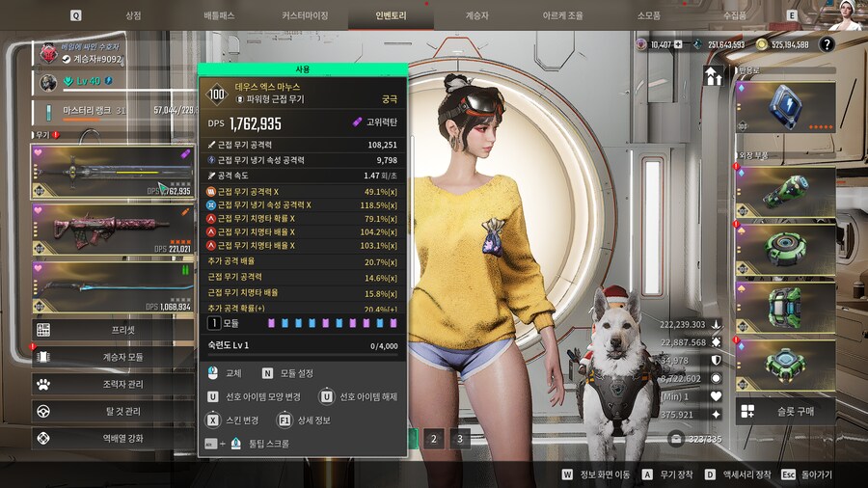Click the 툴팁 스크롤 mouse icon
This screenshot has height=488, width=868.
click(x=235, y=444)
